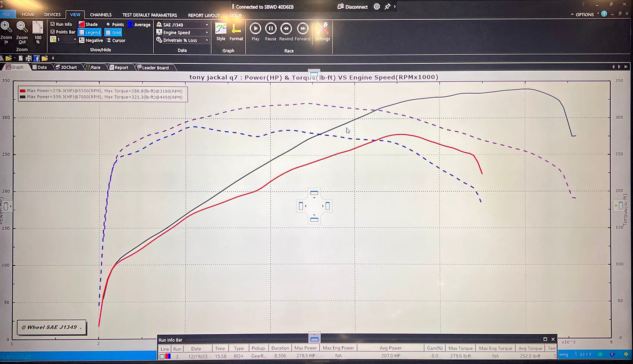The height and width of the screenshot is (364, 633).
Task: Open the Engine Speed axis dropdown
Action: [x=206, y=32]
